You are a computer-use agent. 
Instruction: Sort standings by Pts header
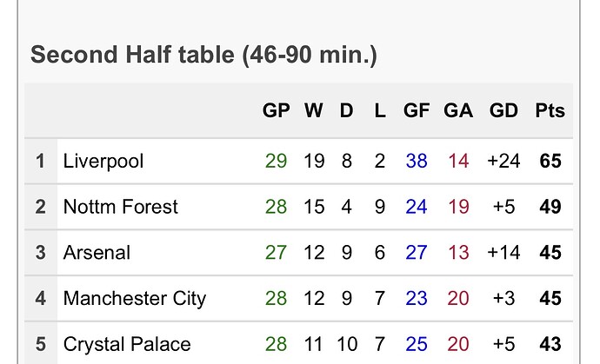point(550,111)
